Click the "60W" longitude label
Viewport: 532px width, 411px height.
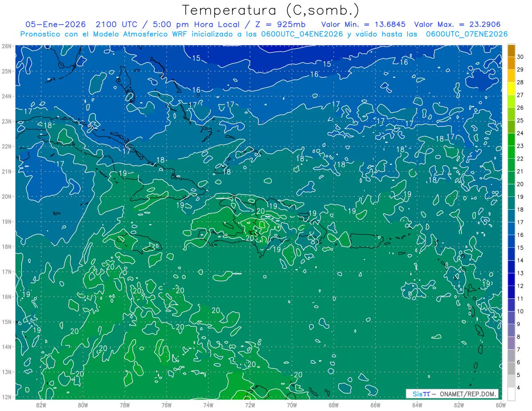point(501,405)
